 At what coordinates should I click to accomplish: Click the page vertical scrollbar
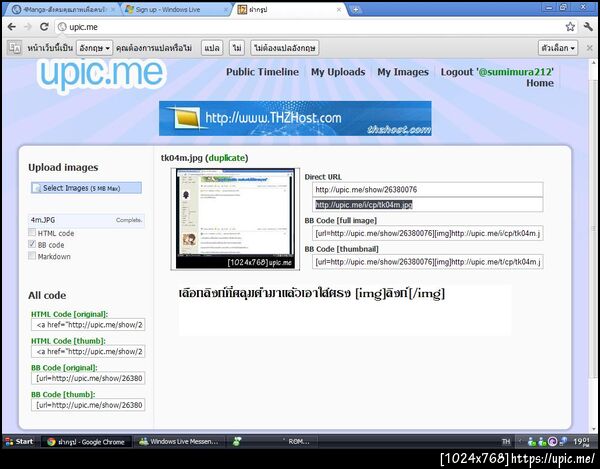(594, 230)
